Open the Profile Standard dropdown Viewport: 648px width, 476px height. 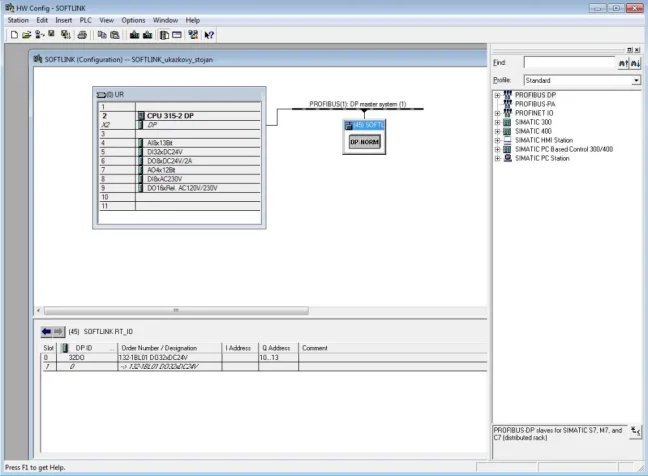coord(635,80)
